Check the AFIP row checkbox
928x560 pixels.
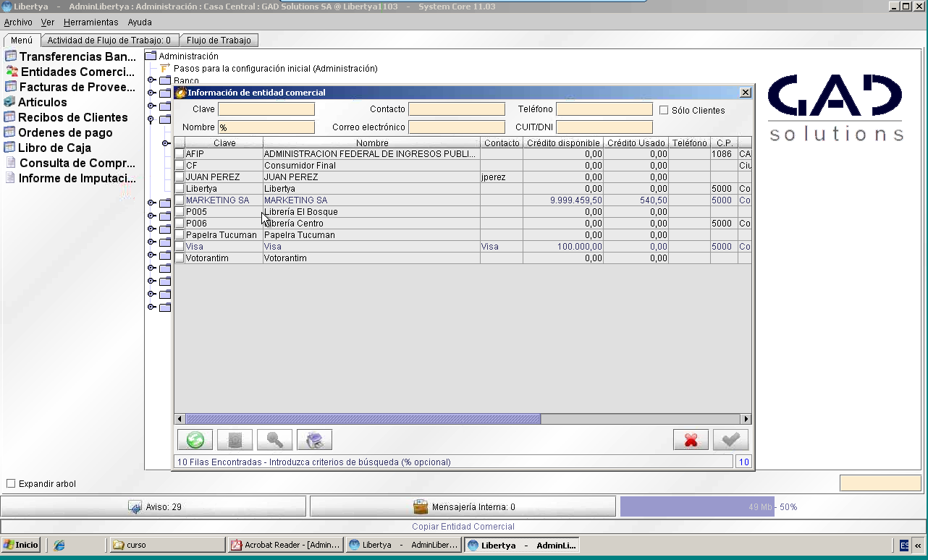pyautogui.click(x=180, y=154)
